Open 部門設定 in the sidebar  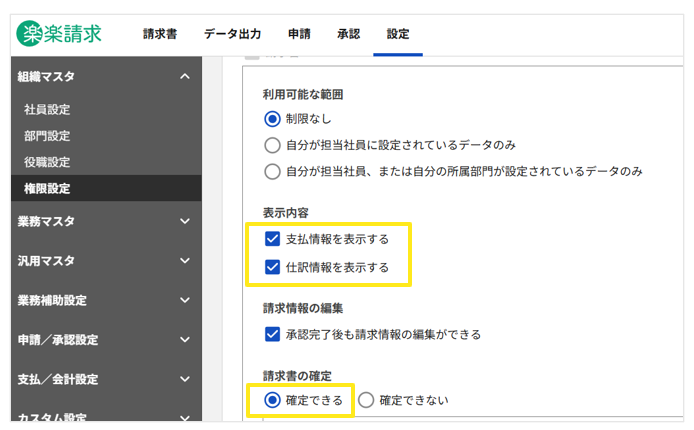pos(47,136)
